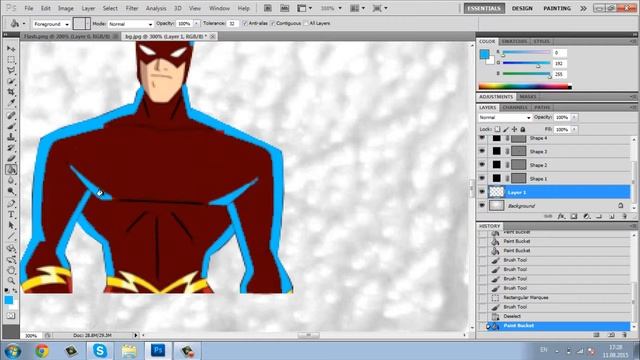Screen dimensions: 640x360
Task: Select the Horizontal Type tool
Action: 11,215
